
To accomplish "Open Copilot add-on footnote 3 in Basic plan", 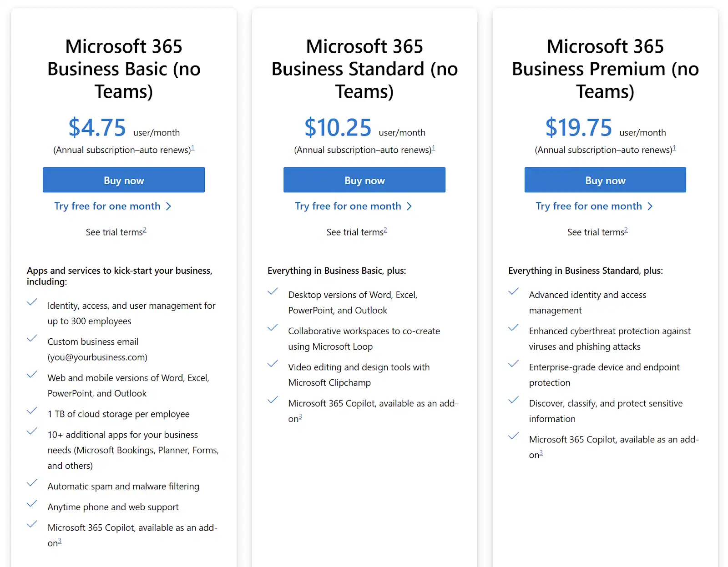I will pyautogui.click(x=60, y=541).
